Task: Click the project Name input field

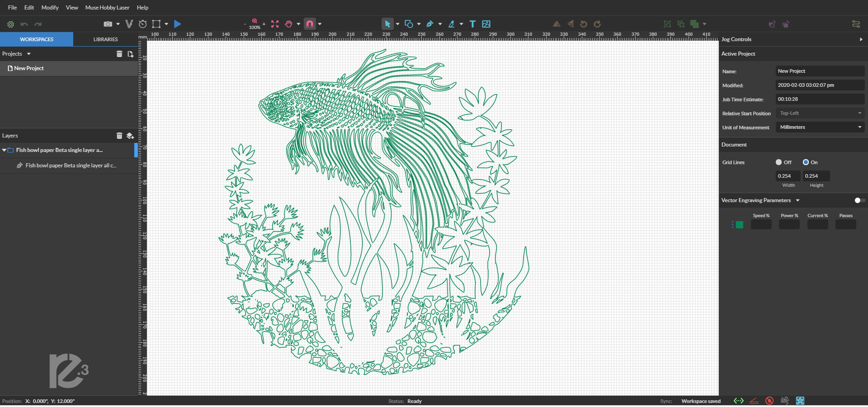Action: (x=820, y=71)
